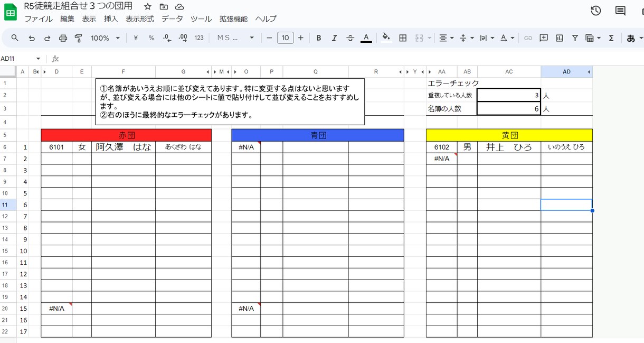Toggle bold formatting
Viewport: 644px width, 343px height.
coord(319,38)
